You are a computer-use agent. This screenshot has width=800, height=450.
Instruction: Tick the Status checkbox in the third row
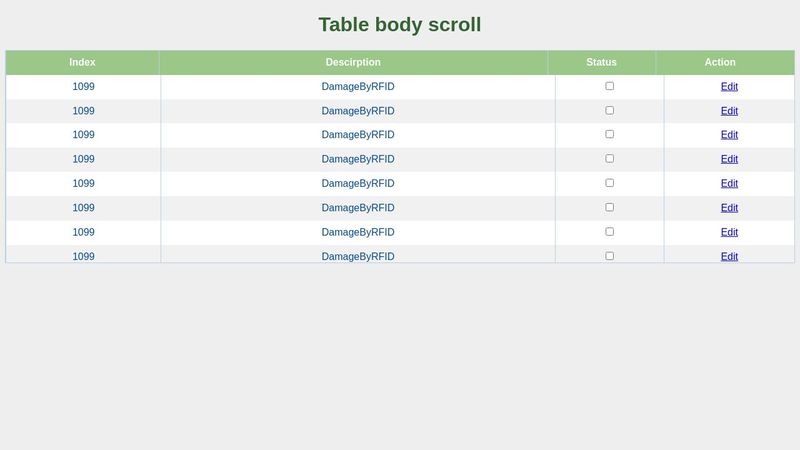pos(609,134)
